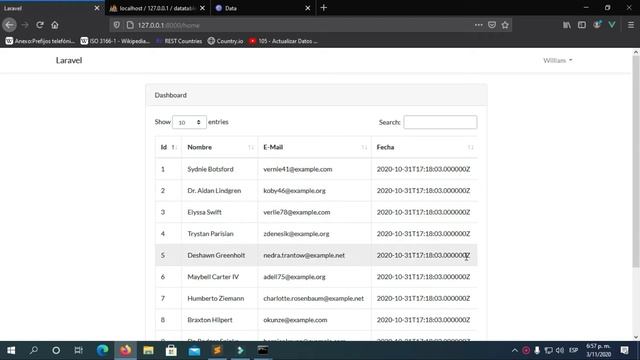Image resolution: width=640 pixels, height=360 pixels.
Task: Open the Mail app from taskbar
Action: (194, 350)
